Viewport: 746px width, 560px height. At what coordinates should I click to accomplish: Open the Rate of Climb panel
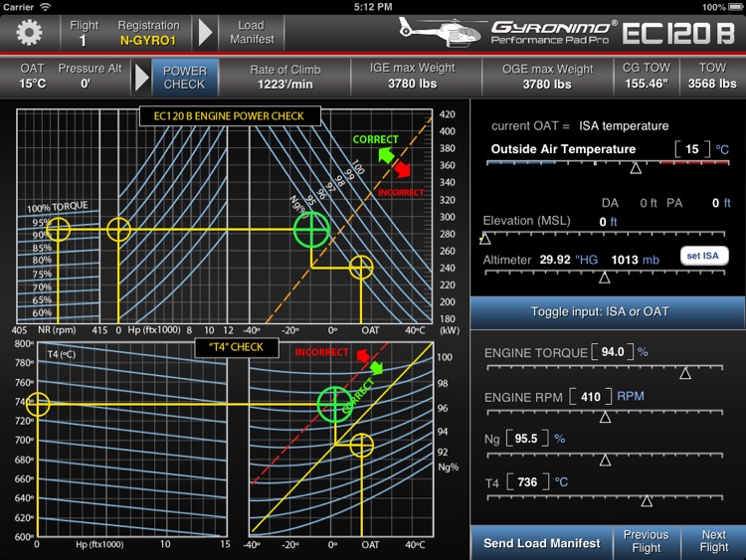[x=285, y=77]
